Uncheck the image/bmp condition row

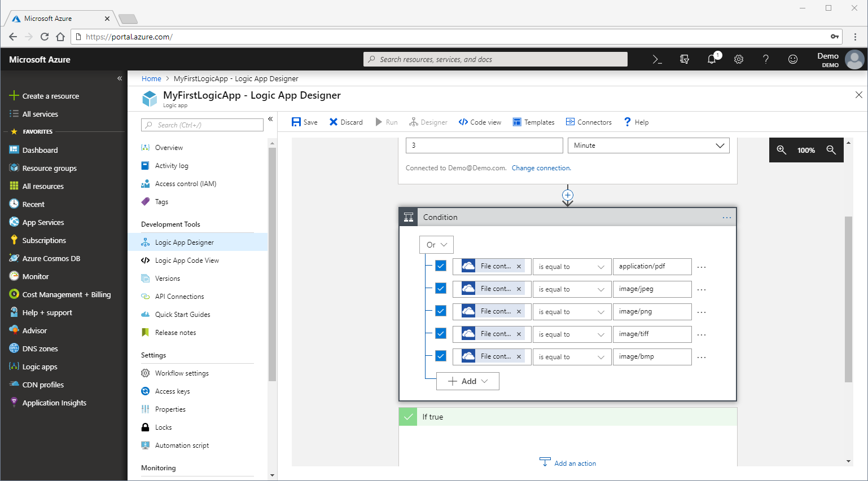pos(441,356)
